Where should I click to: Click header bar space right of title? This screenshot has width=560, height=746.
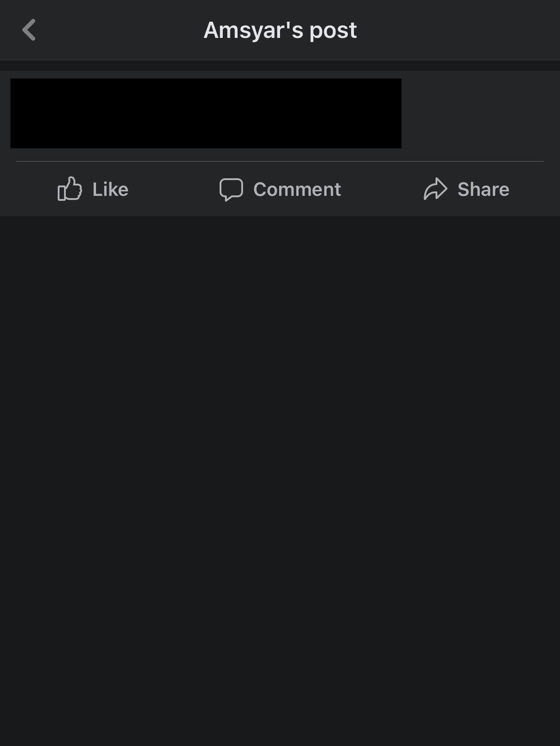coord(457,30)
